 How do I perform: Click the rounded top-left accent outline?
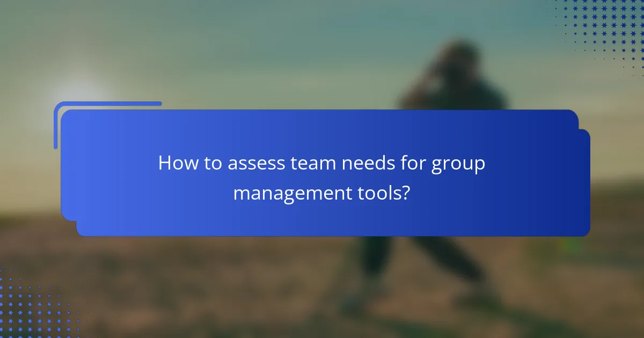tap(107, 102)
